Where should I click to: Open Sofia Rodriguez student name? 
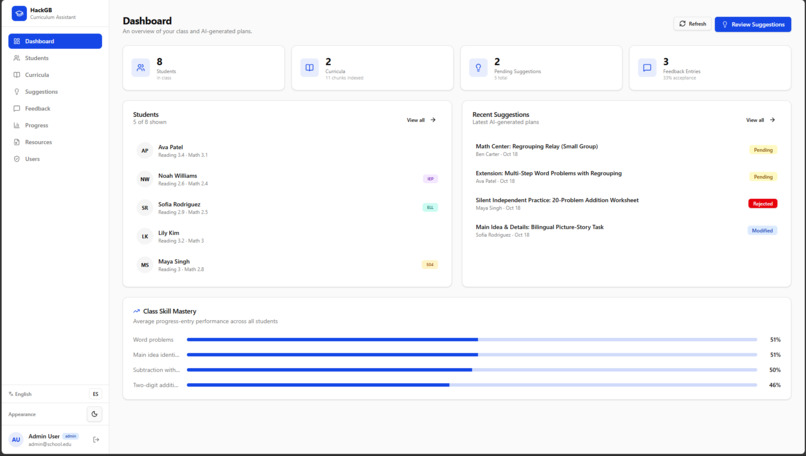[179, 204]
